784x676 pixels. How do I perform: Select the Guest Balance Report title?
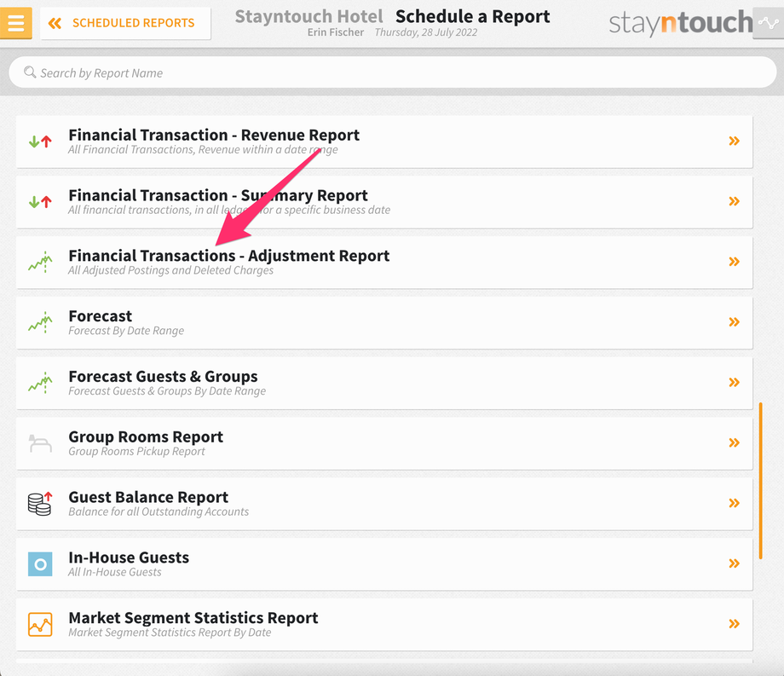pos(148,497)
